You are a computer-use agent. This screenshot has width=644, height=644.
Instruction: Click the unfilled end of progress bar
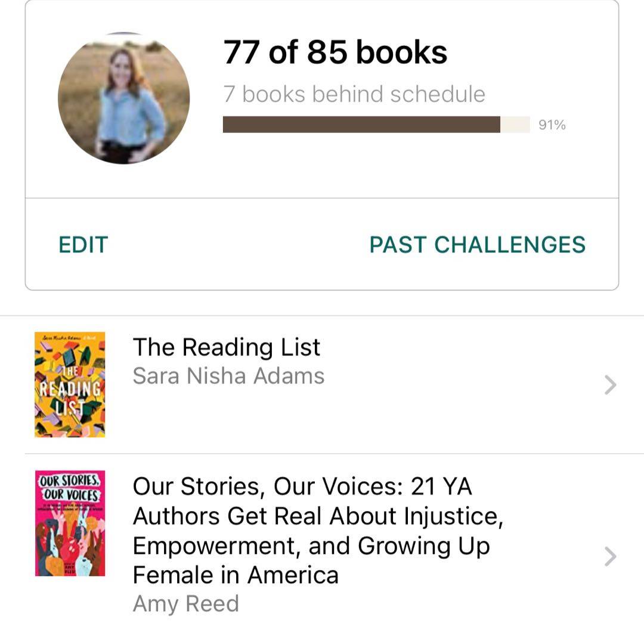tap(515, 125)
